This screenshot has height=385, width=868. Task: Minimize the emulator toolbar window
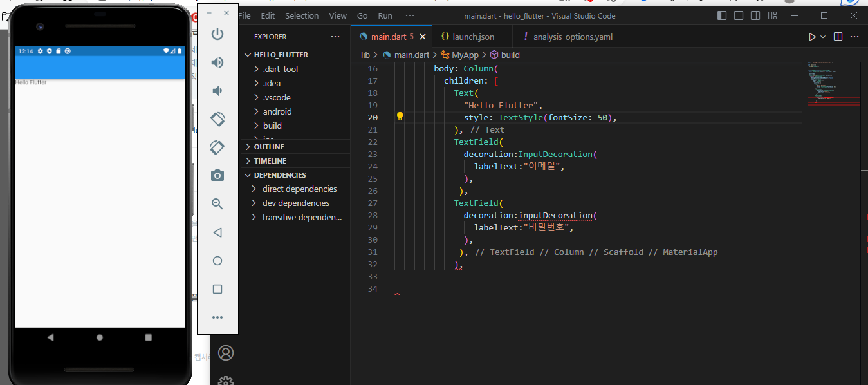click(209, 13)
